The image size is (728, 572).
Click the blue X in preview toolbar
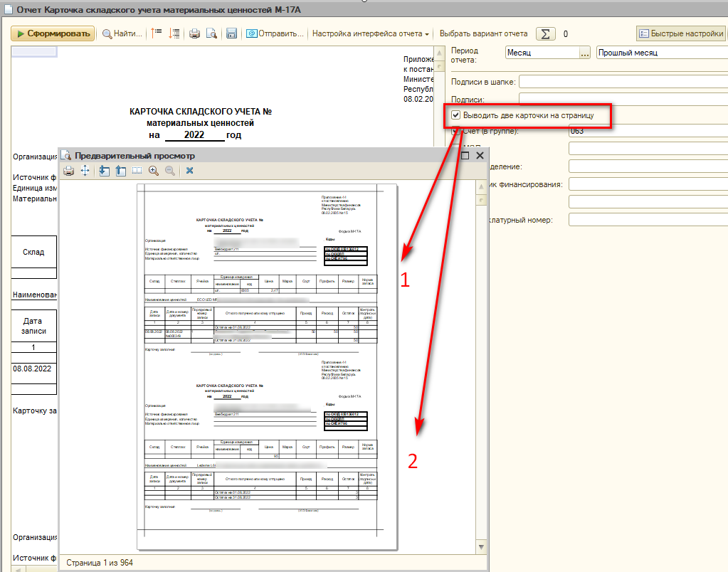pyautogui.click(x=190, y=171)
